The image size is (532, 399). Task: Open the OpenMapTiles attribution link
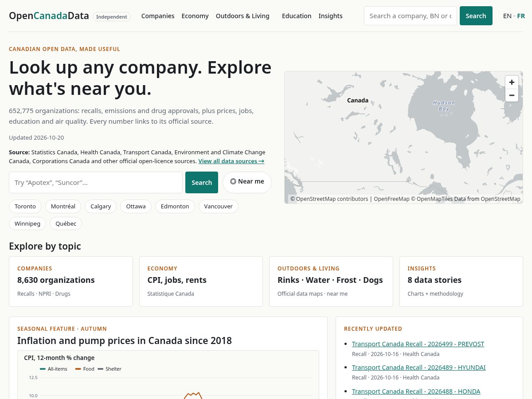pos(431,199)
